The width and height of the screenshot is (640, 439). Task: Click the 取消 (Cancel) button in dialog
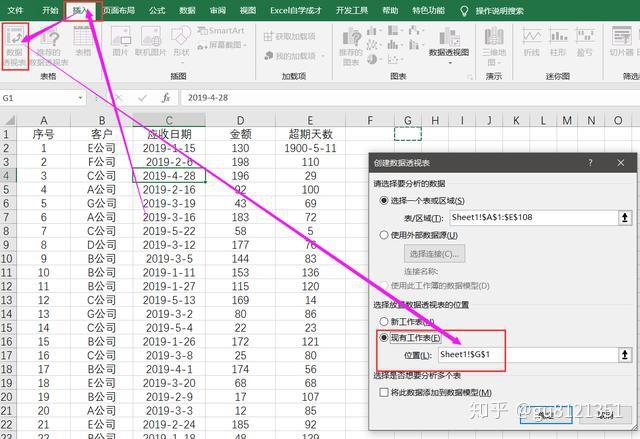[605, 415]
